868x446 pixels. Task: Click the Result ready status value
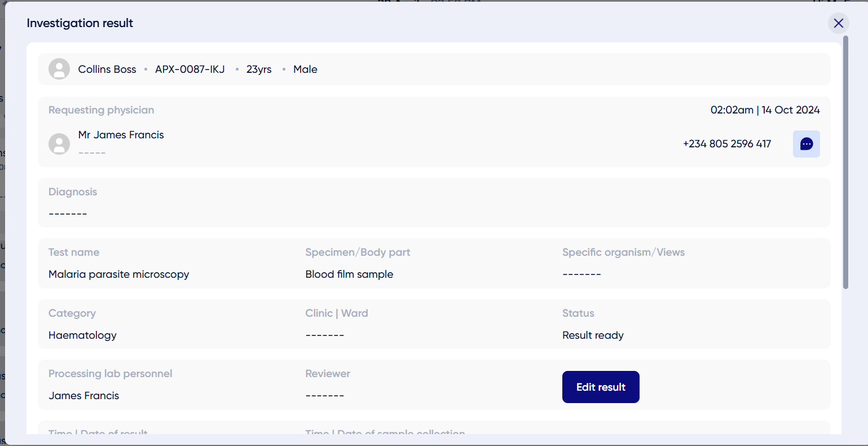(593, 335)
